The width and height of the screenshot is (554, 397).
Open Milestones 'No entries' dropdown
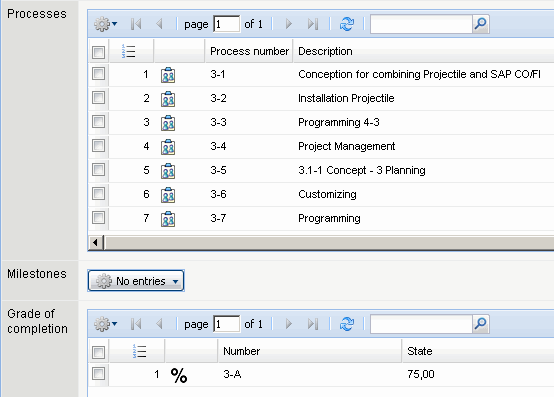click(136, 281)
